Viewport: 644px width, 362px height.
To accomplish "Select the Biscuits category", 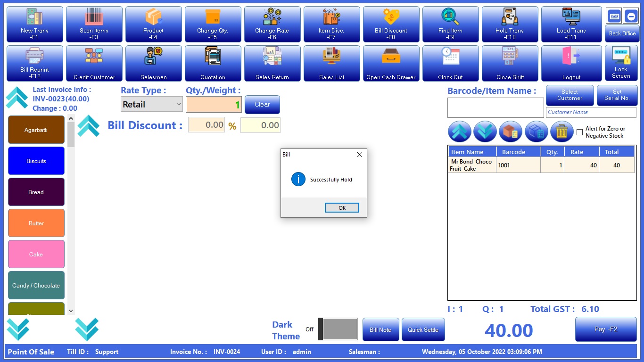I will tap(36, 161).
